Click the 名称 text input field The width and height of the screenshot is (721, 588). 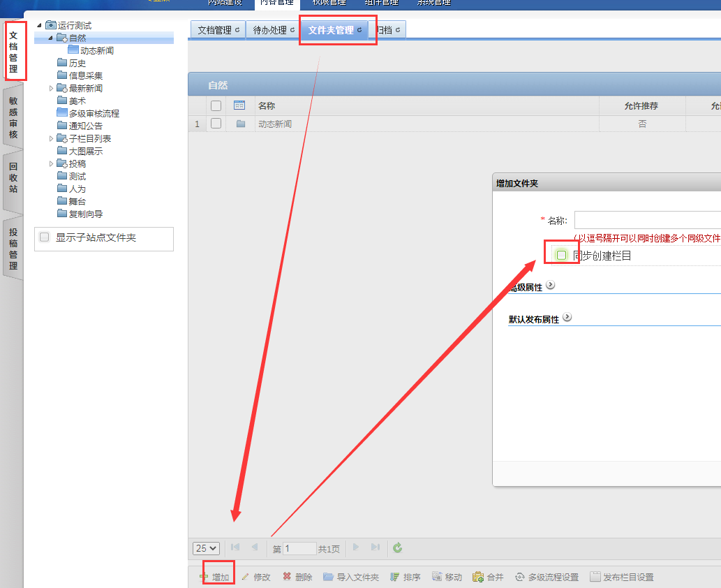pyautogui.click(x=647, y=220)
